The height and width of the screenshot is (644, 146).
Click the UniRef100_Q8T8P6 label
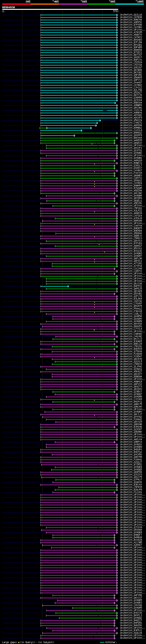[131, 198]
